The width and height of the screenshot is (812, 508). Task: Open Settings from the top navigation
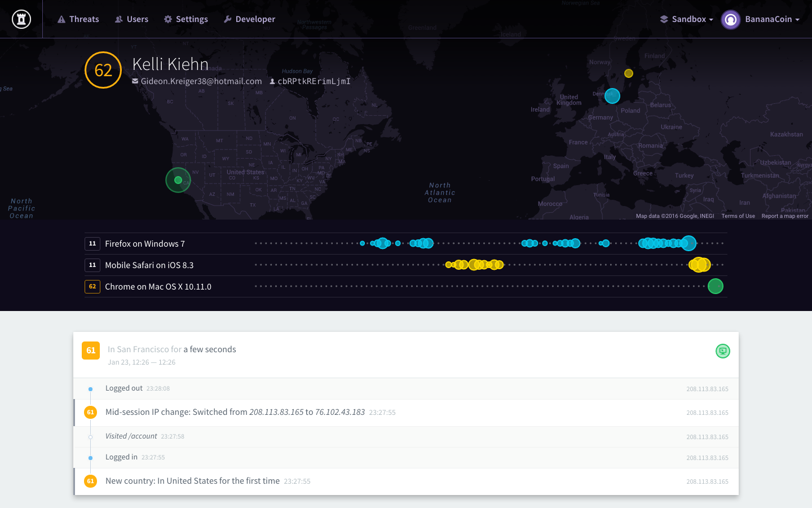coord(186,19)
